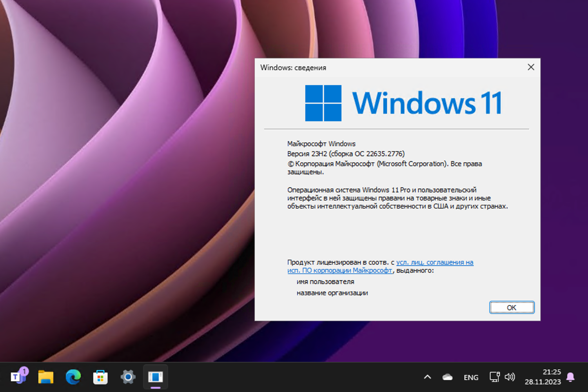Screen dimensions: 588x392
Task: Open OneDrive from the system tray
Action: point(447,377)
